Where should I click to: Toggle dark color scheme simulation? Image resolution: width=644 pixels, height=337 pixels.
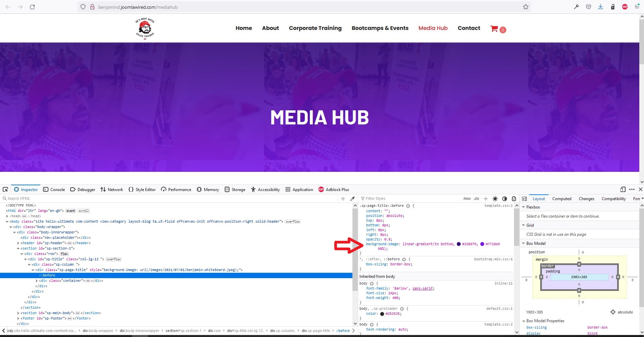point(504,199)
